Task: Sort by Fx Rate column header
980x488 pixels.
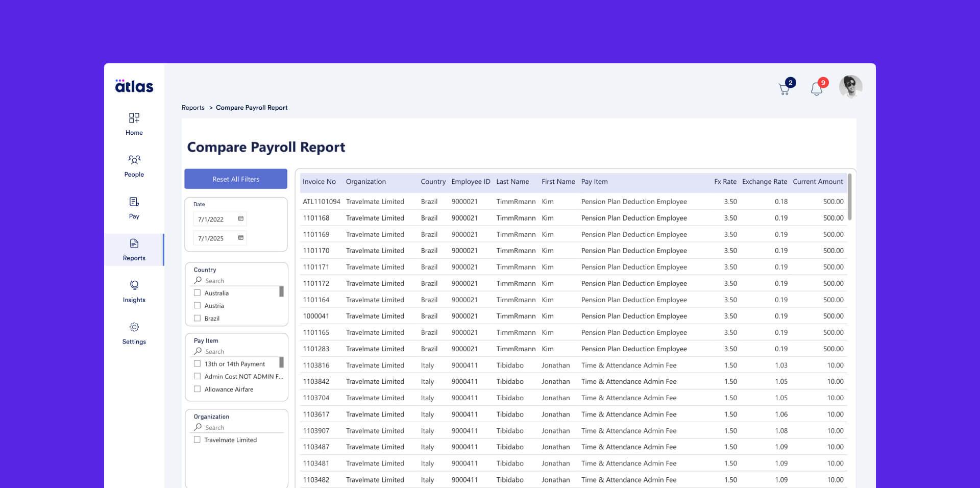Action: (x=725, y=182)
